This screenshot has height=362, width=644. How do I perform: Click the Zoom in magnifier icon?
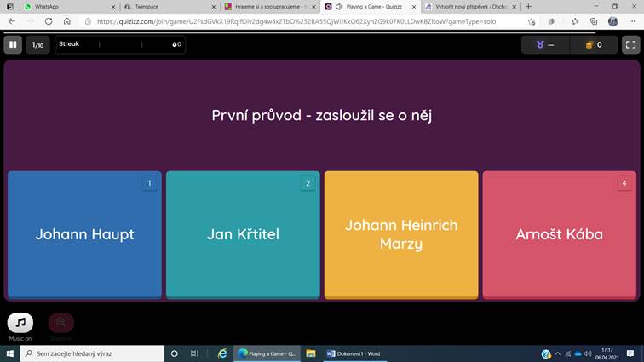(x=60, y=323)
